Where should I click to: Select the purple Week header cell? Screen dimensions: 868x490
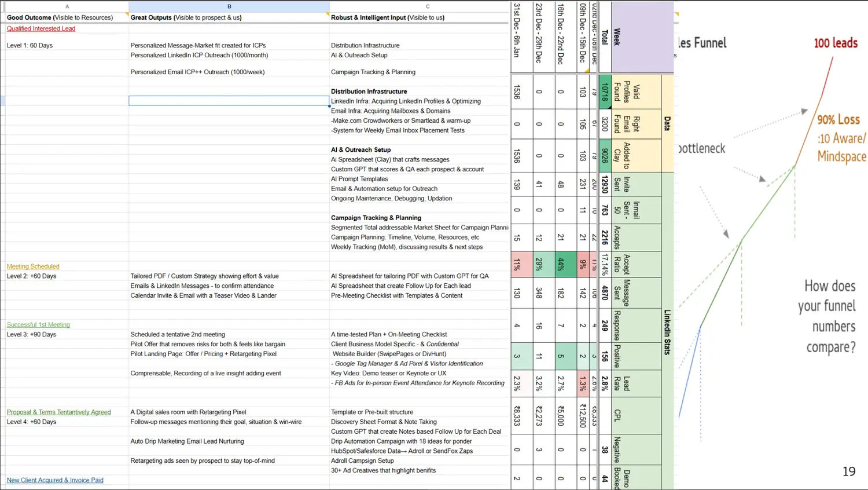coord(637,37)
